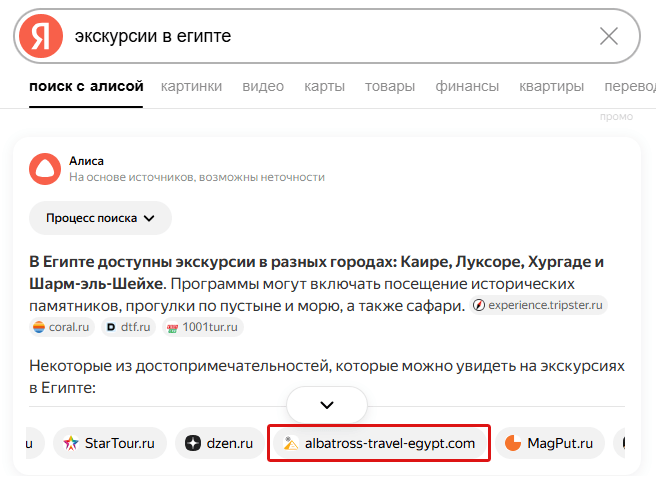The image size is (656, 486).
Task: Click the Yandex logo icon
Action: 40,36
